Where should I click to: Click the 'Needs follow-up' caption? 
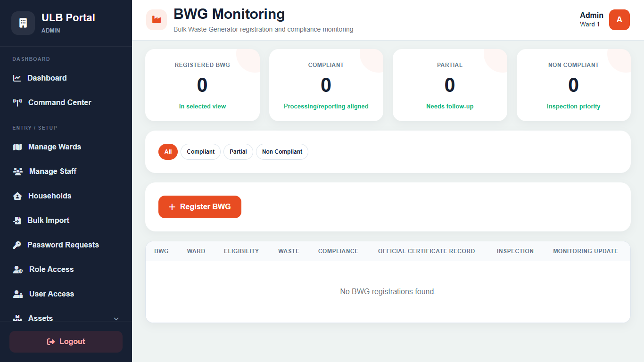point(450,107)
